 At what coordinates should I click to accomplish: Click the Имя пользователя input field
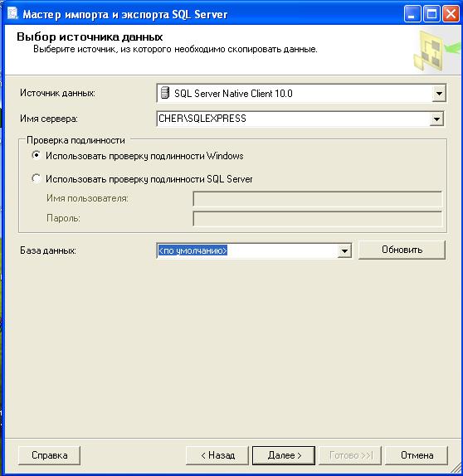318,199
